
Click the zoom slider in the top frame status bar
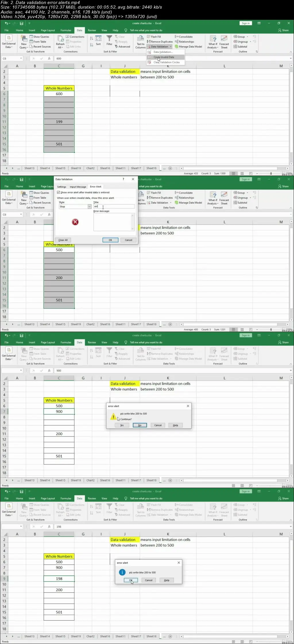coord(271,174)
